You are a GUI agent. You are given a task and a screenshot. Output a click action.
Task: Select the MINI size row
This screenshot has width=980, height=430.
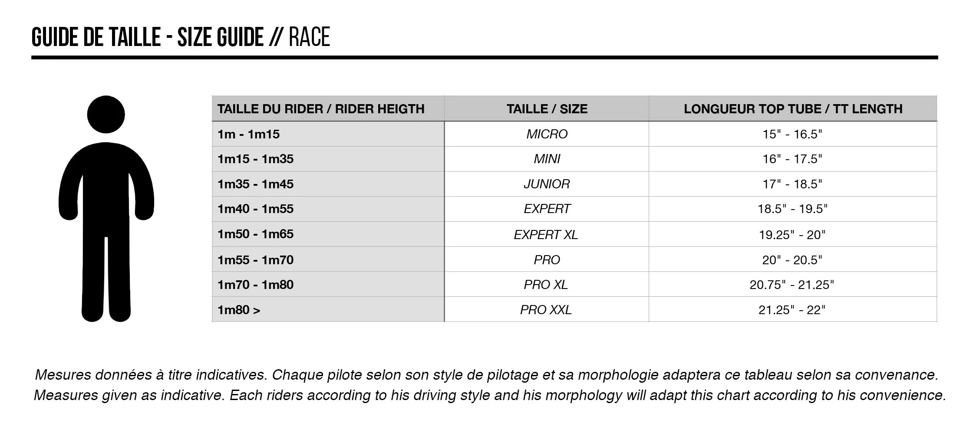click(x=547, y=159)
